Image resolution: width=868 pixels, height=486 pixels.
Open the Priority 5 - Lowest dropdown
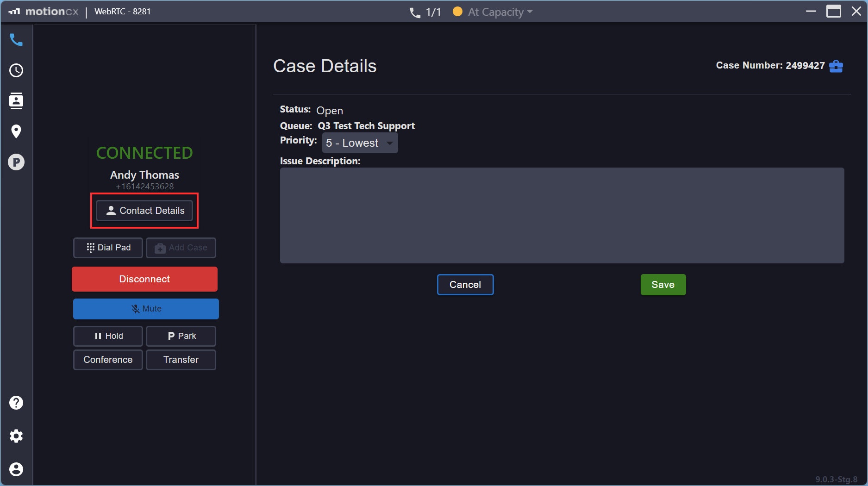[x=360, y=143]
